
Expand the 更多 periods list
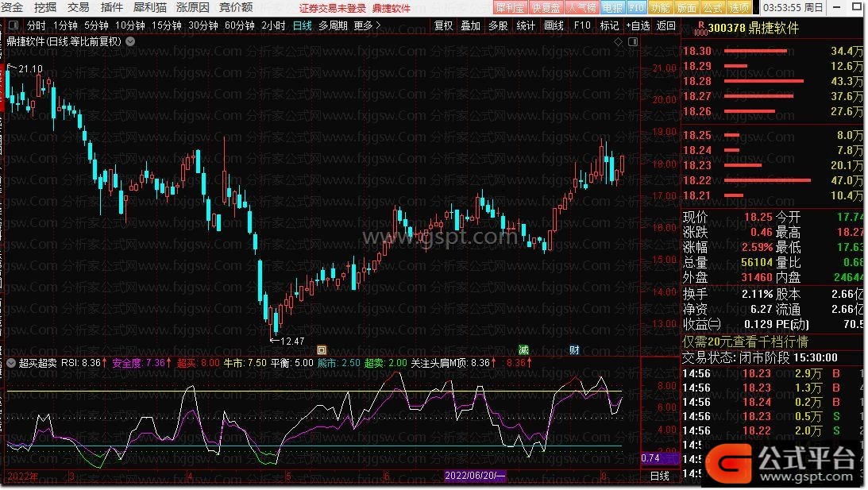click(367, 26)
